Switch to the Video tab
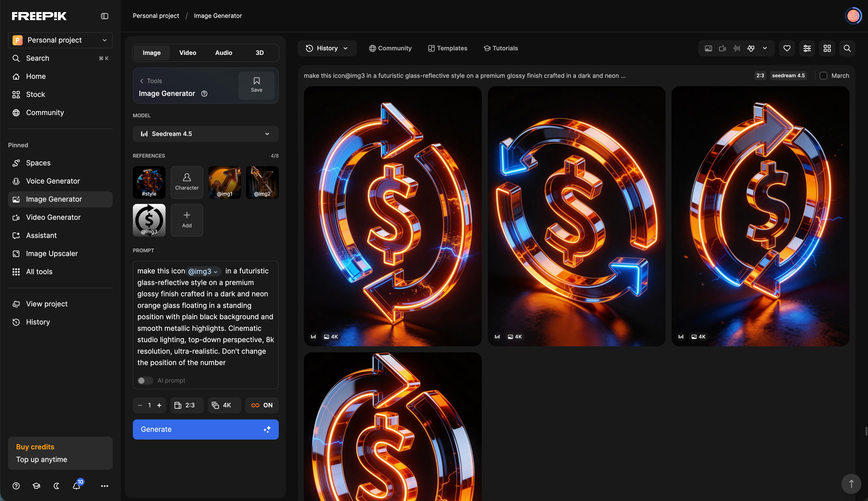 (x=188, y=53)
